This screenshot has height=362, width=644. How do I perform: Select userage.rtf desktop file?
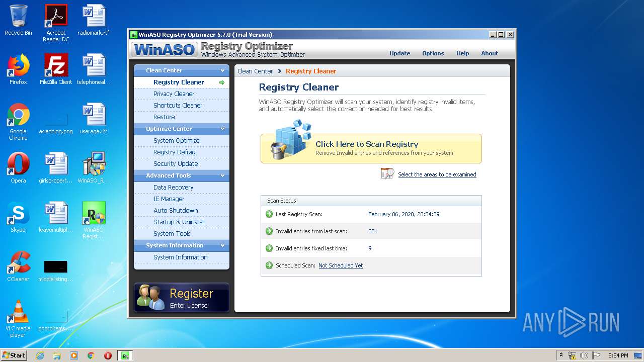tap(94, 119)
